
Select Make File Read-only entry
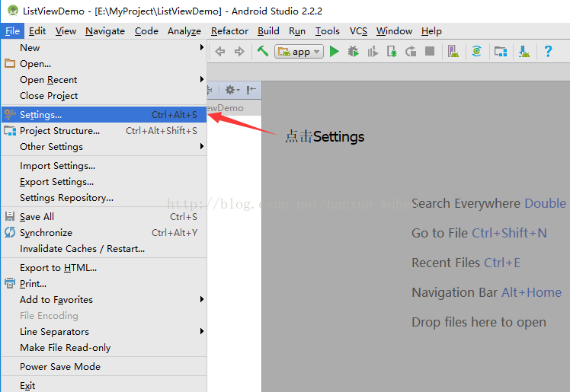click(104, 348)
